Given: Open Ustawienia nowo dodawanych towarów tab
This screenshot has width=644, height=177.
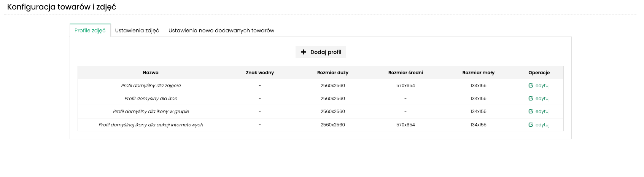Looking at the screenshot, I should [x=221, y=30].
